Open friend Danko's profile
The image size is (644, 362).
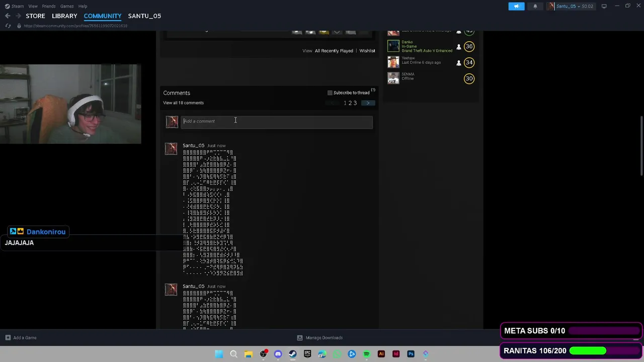[407, 42]
